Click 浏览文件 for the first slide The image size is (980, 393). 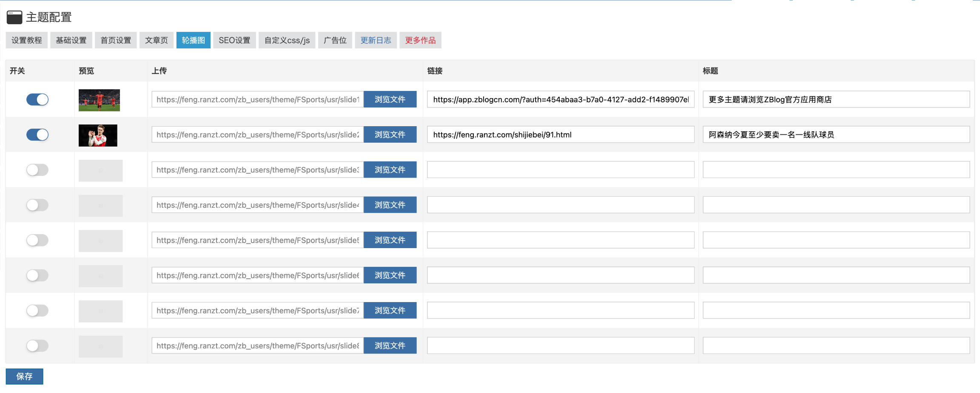(x=390, y=99)
